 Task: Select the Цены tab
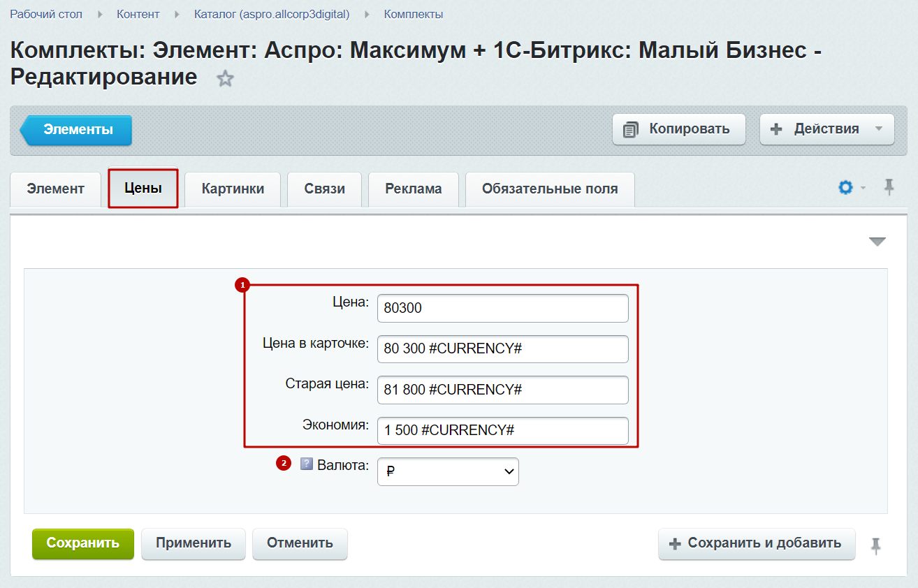click(x=143, y=188)
